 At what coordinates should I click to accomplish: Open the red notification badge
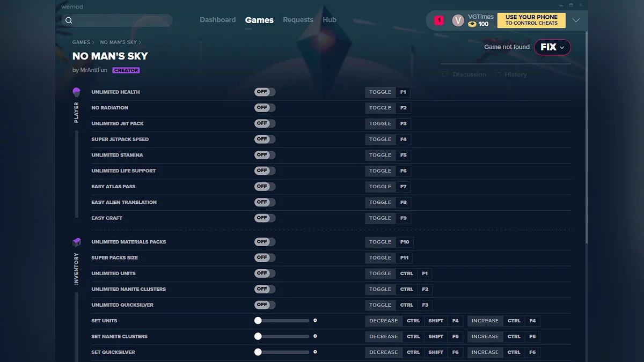(438, 19)
